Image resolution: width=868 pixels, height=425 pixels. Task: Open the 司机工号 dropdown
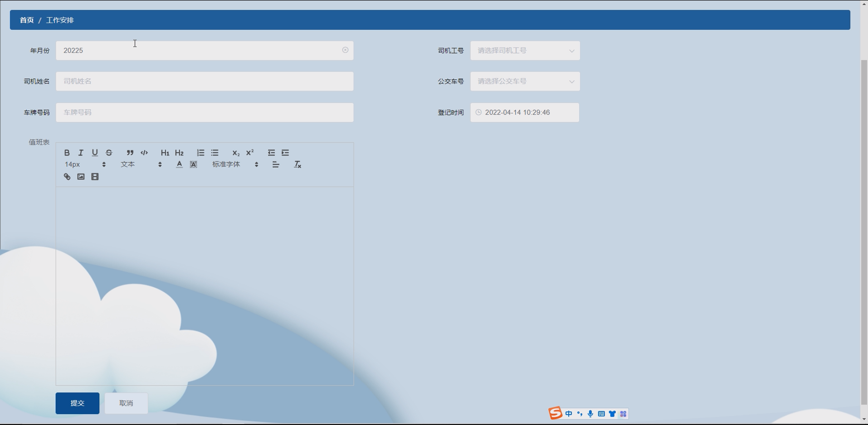525,51
